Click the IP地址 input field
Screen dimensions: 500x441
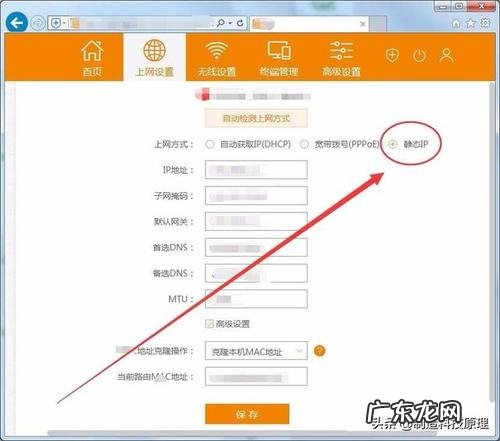coord(256,170)
